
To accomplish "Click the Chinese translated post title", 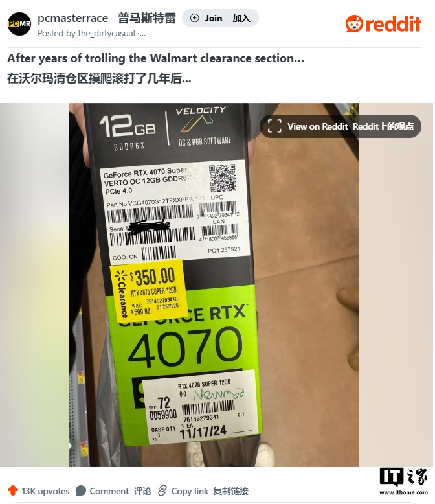I will [x=99, y=78].
